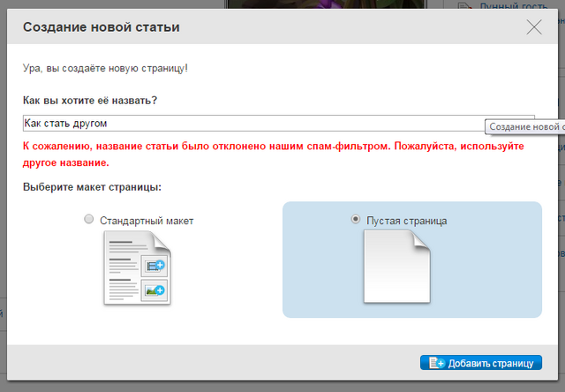Click the blank page thumbnail

(397, 266)
